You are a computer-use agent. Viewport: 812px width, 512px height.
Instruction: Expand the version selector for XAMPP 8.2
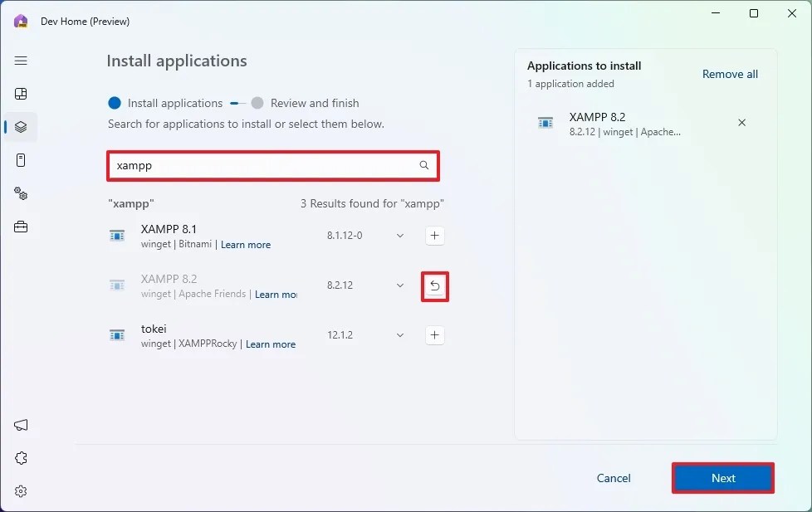coord(399,285)
